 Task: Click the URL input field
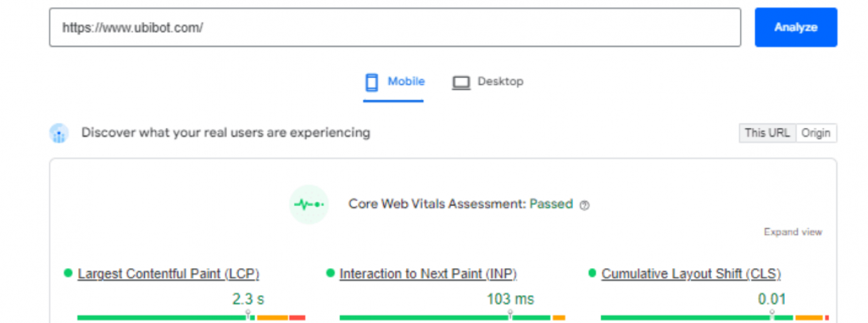click(395, 27)
